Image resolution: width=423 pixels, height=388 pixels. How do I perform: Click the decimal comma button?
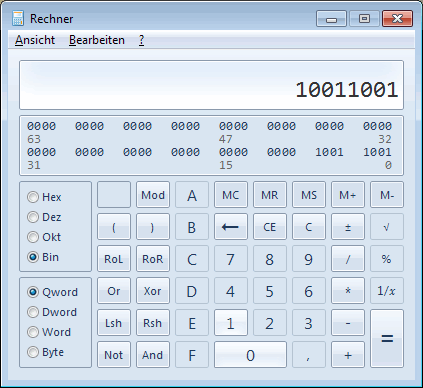[309, 355]
